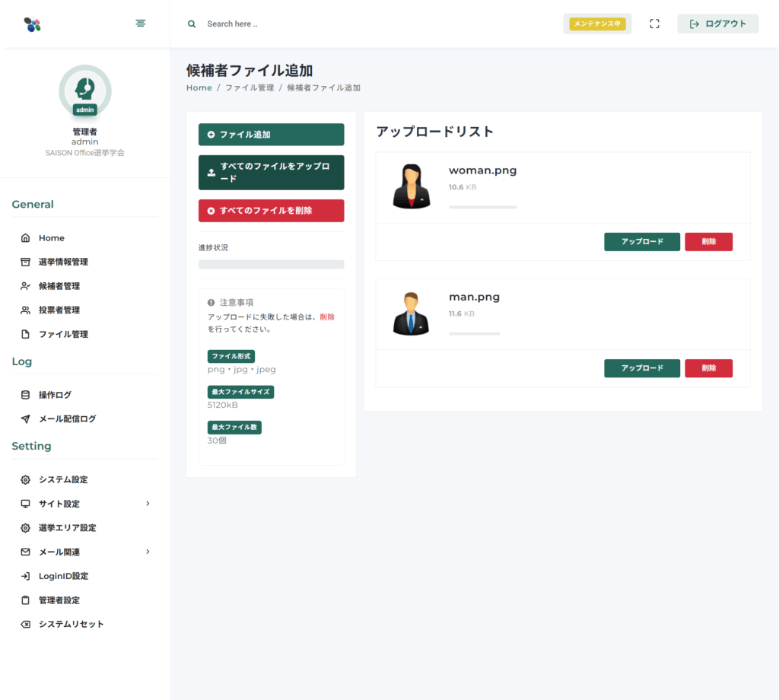
Task: Click the search magnifier icon
Action: point(192,24)
